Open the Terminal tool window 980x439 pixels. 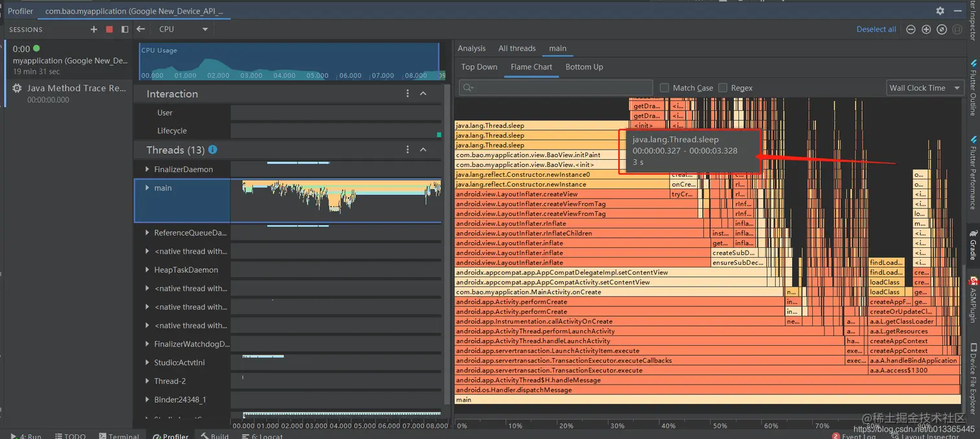(x=119, y=436)
